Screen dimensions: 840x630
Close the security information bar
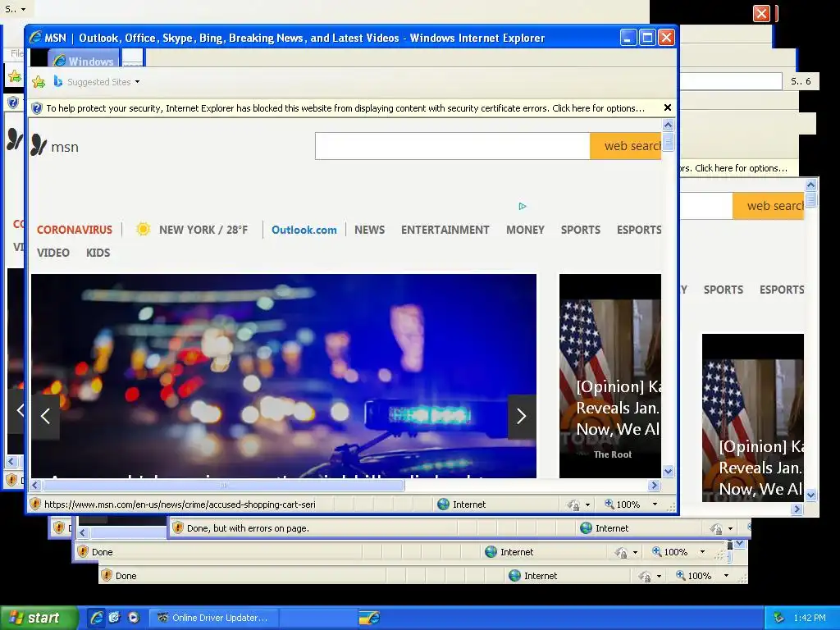(668, 107)
